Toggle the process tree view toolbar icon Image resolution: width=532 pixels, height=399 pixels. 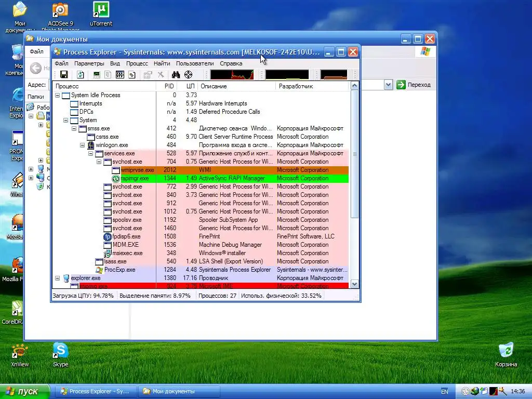pos(108,75)
